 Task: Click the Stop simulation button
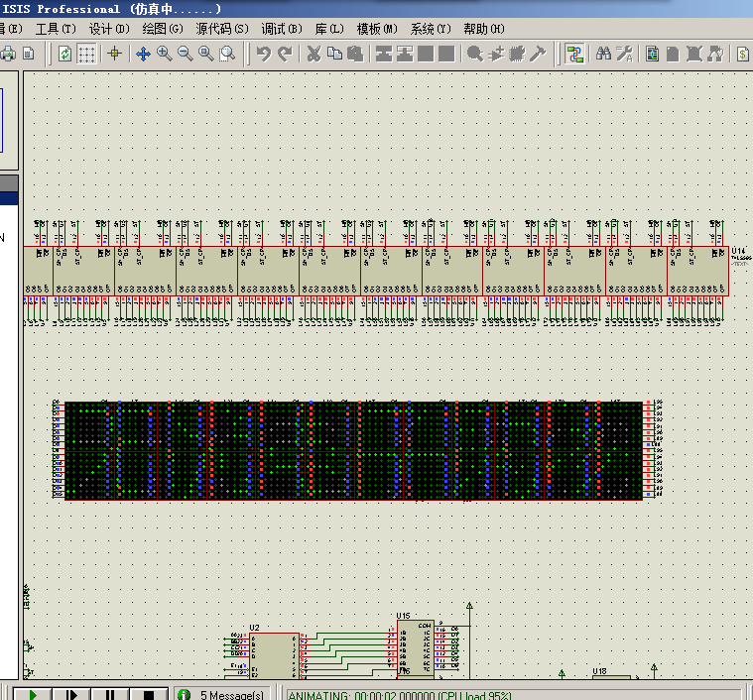click(x=149, y=694)
